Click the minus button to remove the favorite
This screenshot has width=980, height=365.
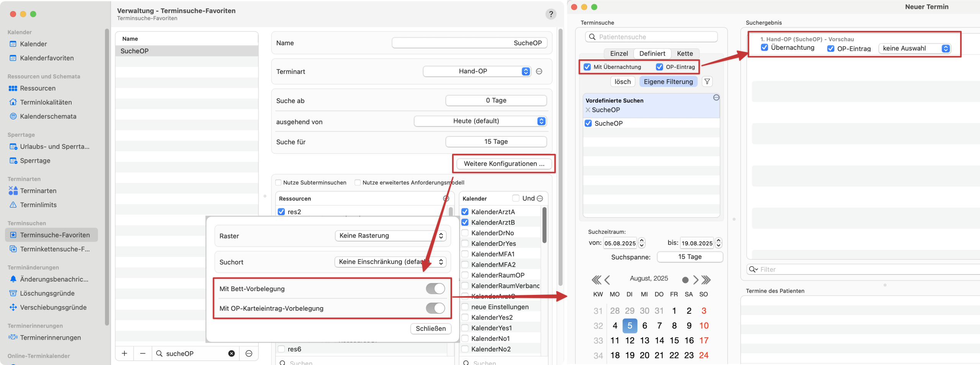pos(143,354)
